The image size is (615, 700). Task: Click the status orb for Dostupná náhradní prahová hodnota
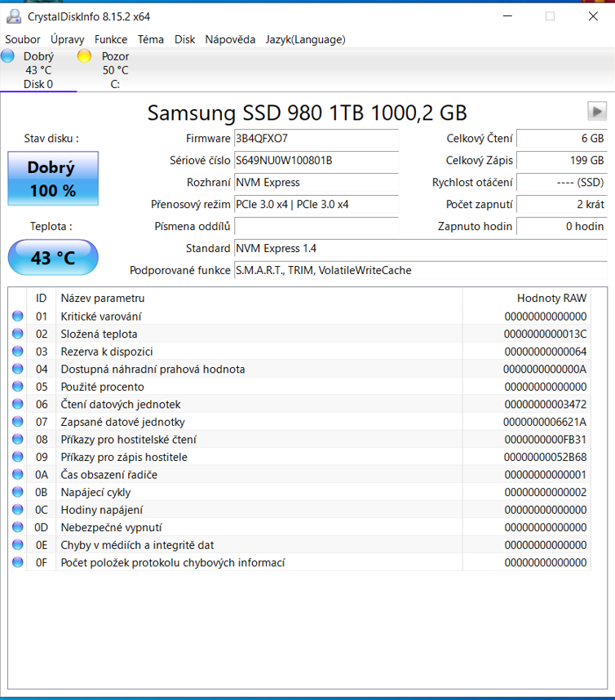pyautogui.click(x=18, y=369)
